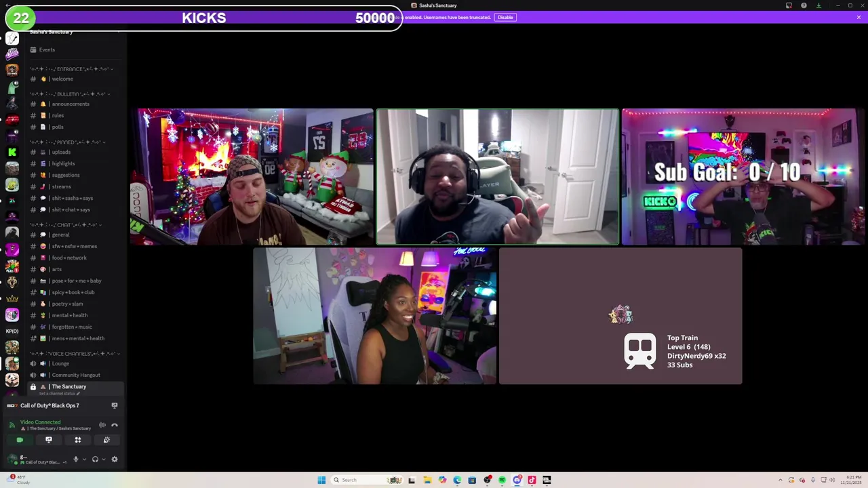Collapse the VOICE CHANNELS category
This screenshot has height=488, width=868.
75,353
